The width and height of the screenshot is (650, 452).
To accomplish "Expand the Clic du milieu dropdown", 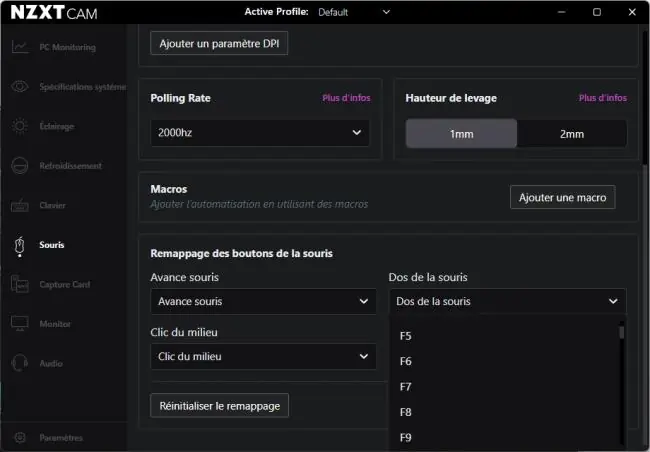I will click(x=263, y=357).
